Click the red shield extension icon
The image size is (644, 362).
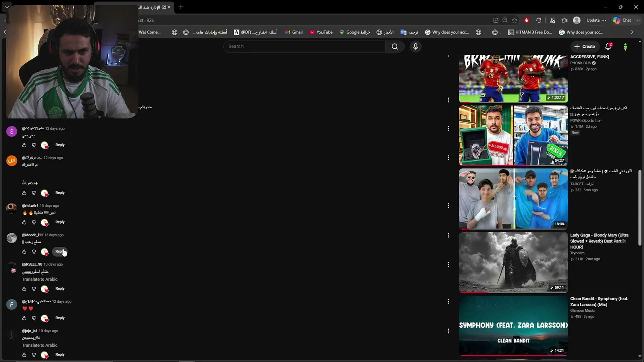click(527, 20)
